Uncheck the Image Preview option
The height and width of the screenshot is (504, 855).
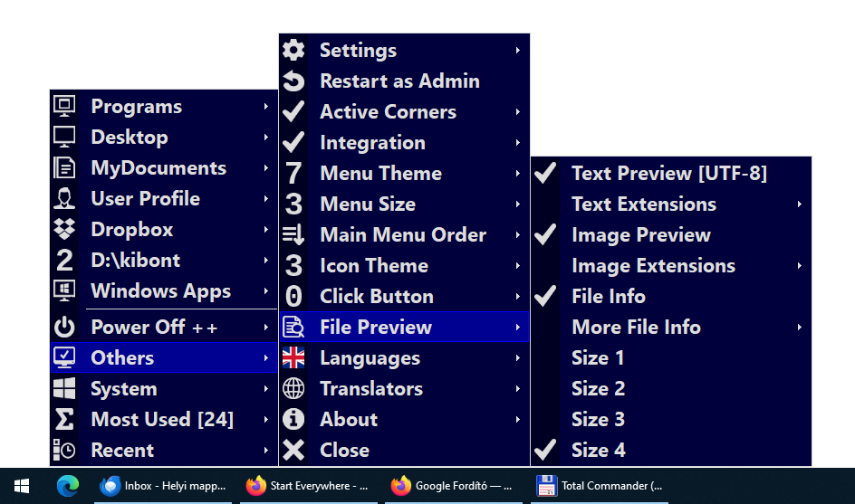(x=640, y=235)
